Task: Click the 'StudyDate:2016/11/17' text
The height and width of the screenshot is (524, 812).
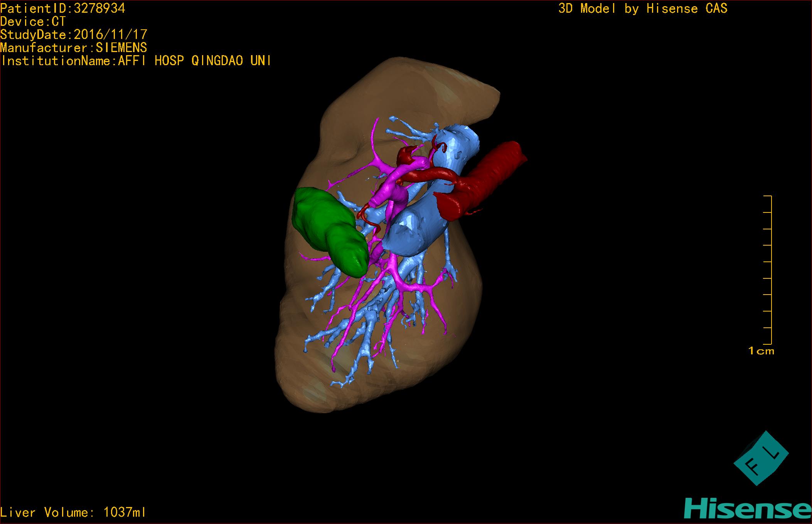Action: pyautogui.click(x=74, y=35)
